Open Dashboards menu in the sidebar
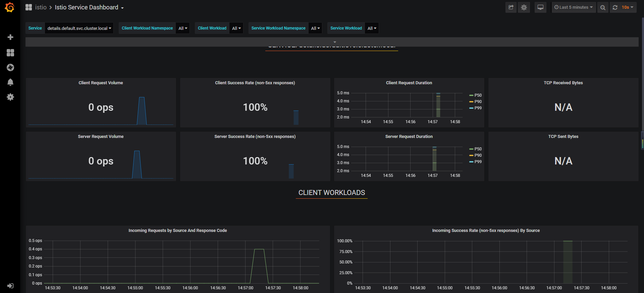Viewport: 644px width, 293px height. click(x=10, y=53)
